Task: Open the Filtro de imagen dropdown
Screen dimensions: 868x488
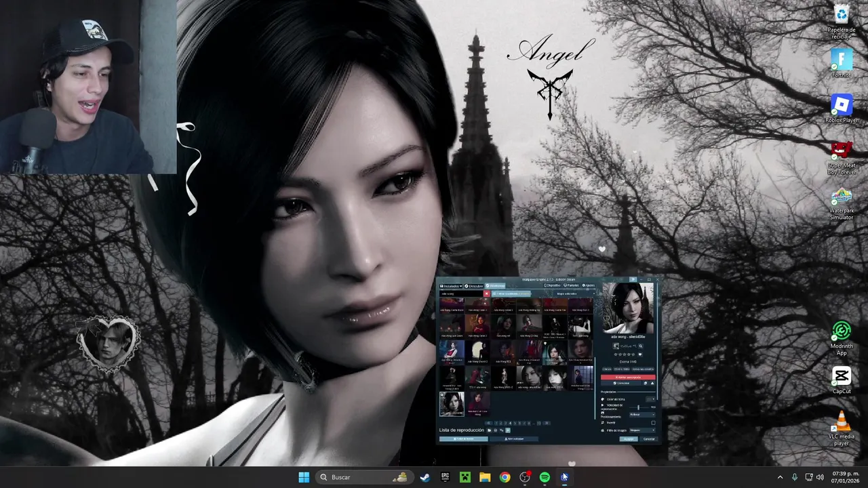Action: [x=642, y=430]
